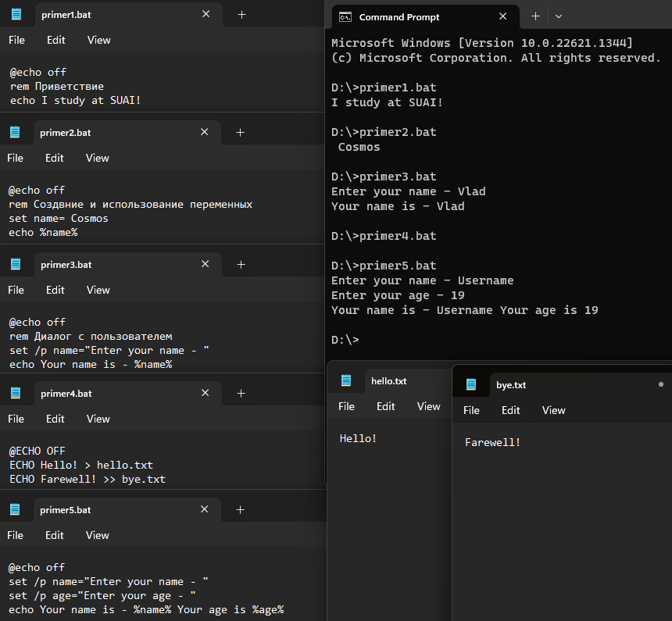The width and height of the screenshot is (672, 621).
Task: Click the Notepad icon beside primer5.bat tab
Action: coord(15,509)
